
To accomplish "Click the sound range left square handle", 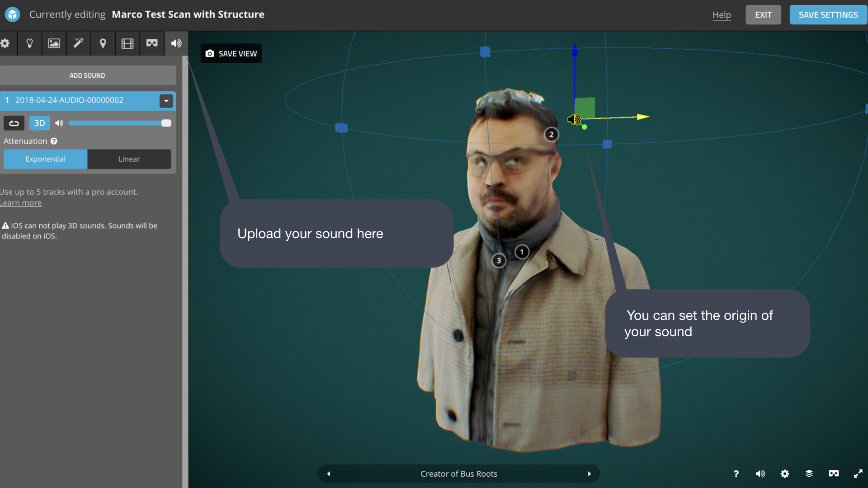I will pos(341,128).
